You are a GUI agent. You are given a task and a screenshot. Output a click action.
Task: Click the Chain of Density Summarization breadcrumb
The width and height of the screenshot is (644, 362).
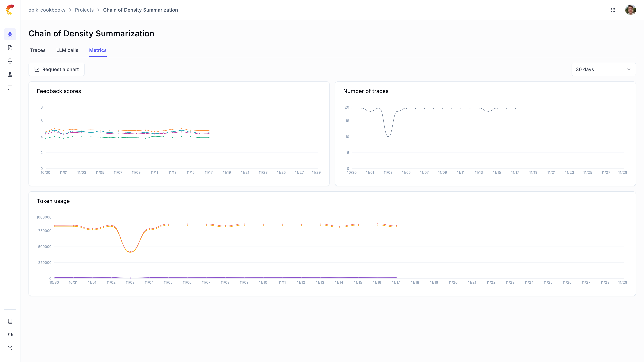click(141, 10)
